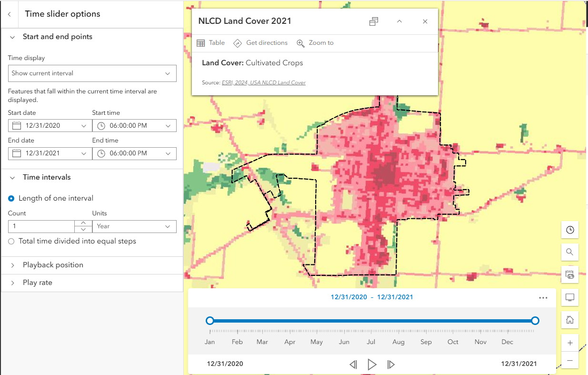Screen dimensions: 588x375
Task: Select Get directions in the popup
Action: 260,42
